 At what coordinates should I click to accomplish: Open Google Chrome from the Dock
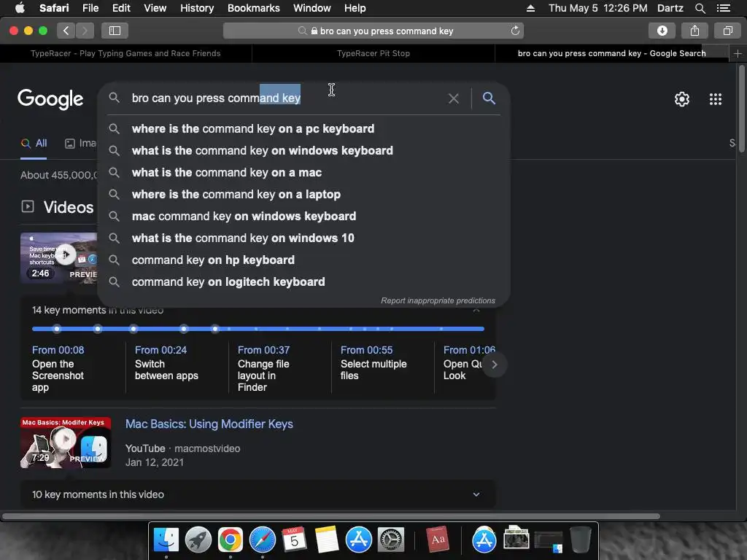pos(230,540)
